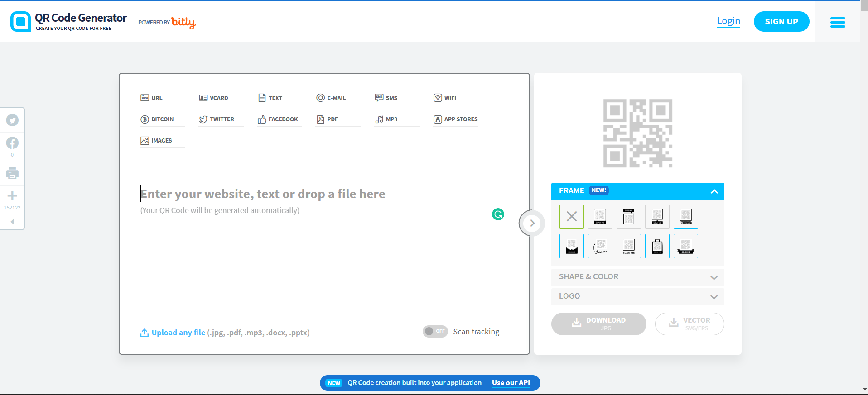Select the handwritten Scan me arrow frame
This screenshot has height=395, width=868.
[600, 246]
